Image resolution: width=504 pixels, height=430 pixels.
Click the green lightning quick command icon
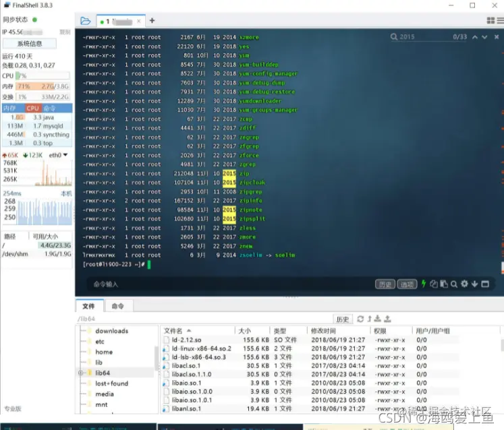(x=424, y=284)
